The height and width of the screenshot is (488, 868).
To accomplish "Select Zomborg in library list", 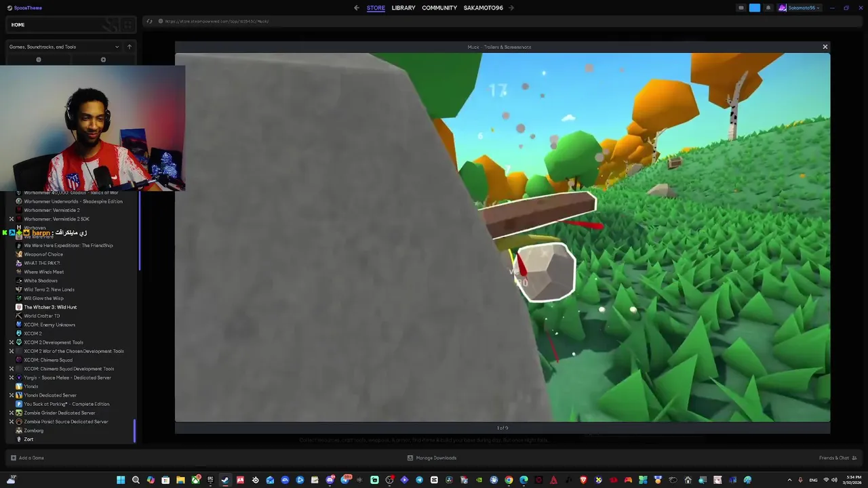I will click(34, 430).
